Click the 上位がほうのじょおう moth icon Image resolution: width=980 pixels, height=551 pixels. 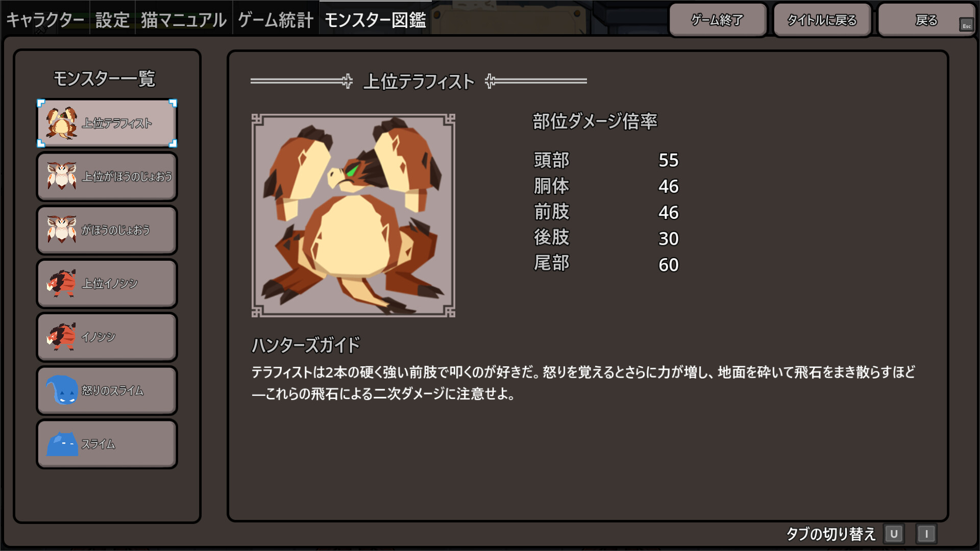point(62,176)
